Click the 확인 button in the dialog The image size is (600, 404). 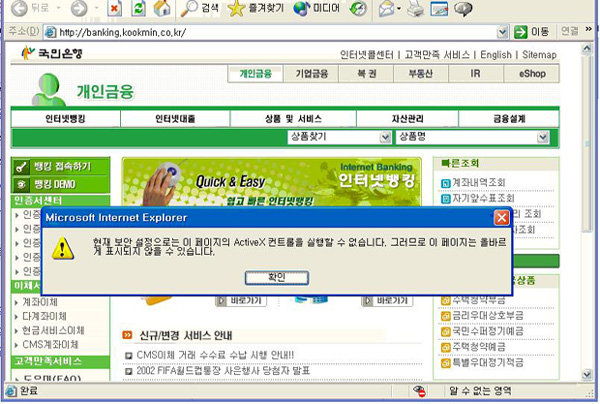coord(277,278)
